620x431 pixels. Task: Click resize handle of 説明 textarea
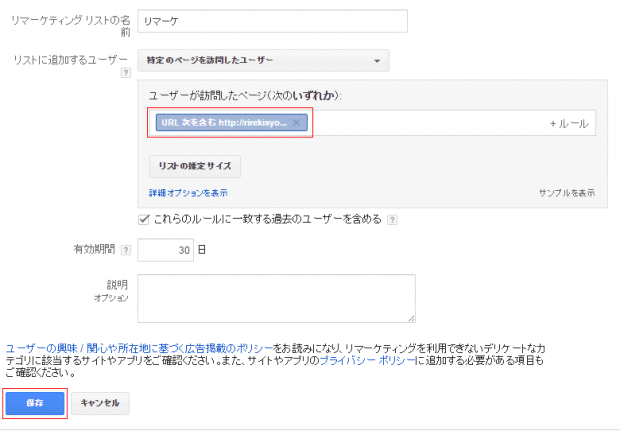tap(411, 319)
